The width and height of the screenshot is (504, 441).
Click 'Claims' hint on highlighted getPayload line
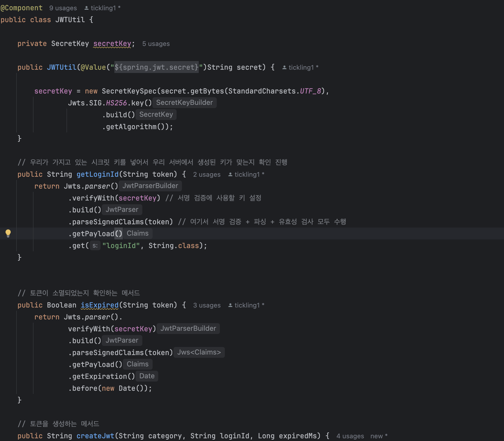click(138, 233)
